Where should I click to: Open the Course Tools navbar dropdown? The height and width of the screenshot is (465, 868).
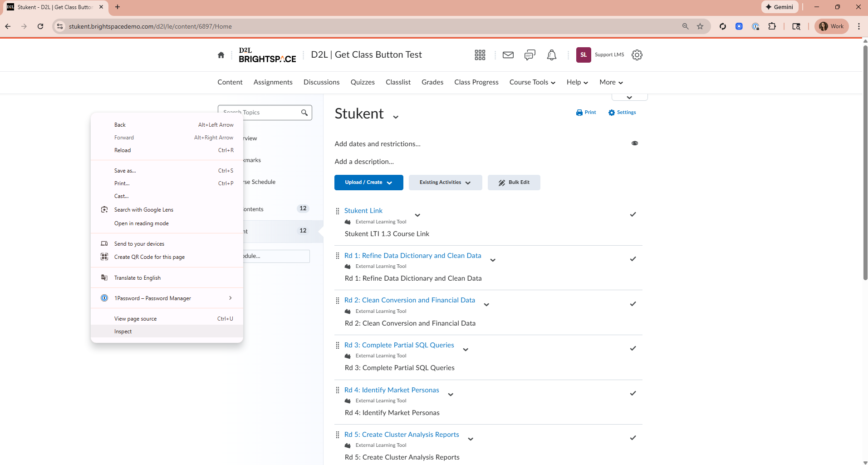[532, 82]
